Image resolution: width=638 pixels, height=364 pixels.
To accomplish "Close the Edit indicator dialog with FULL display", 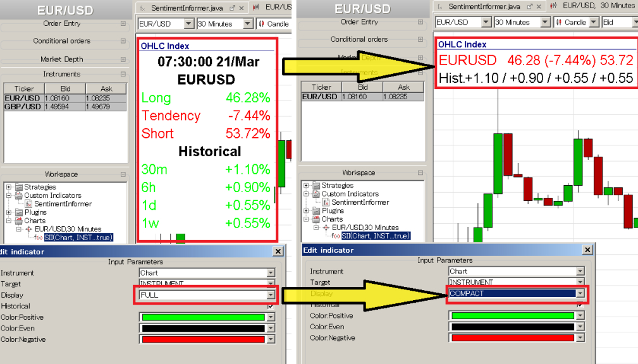I will point(278,252).
